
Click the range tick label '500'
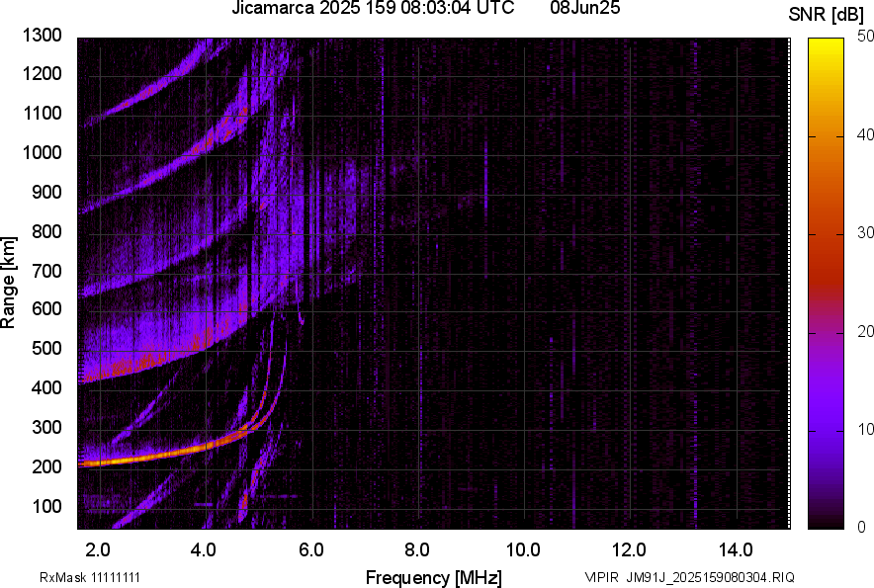tap(46, 348)
